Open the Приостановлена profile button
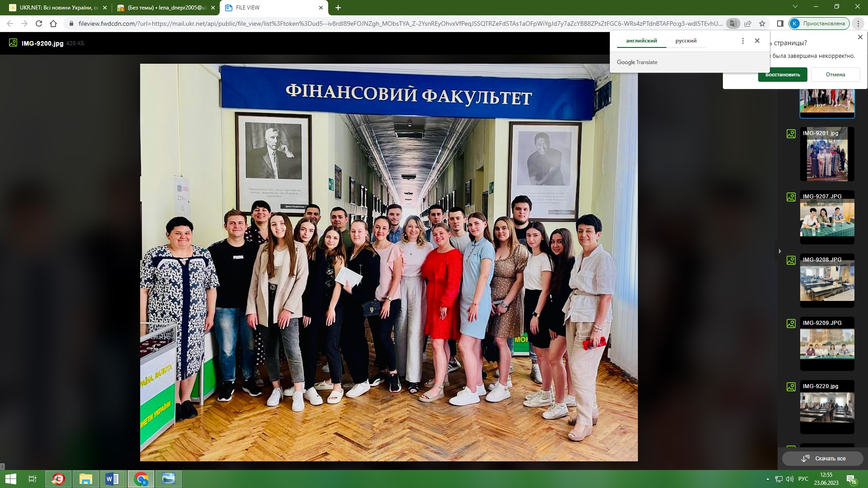 tap(819, 23)
